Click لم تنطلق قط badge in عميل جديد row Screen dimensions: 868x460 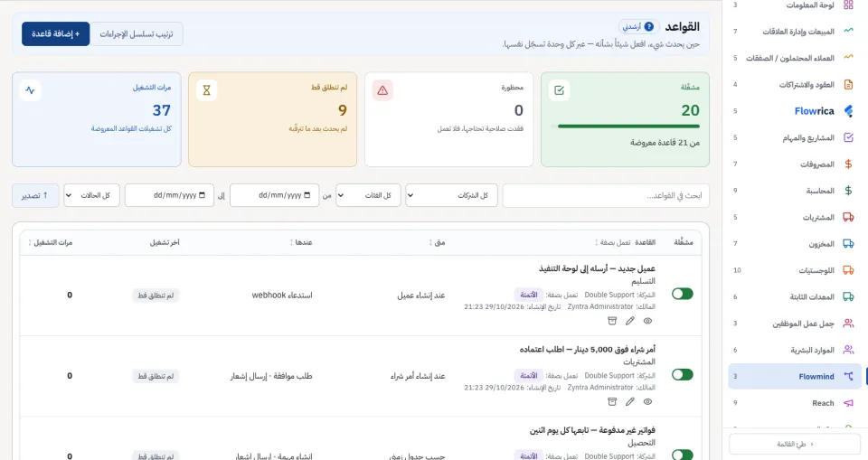click(x=156, y=295)
